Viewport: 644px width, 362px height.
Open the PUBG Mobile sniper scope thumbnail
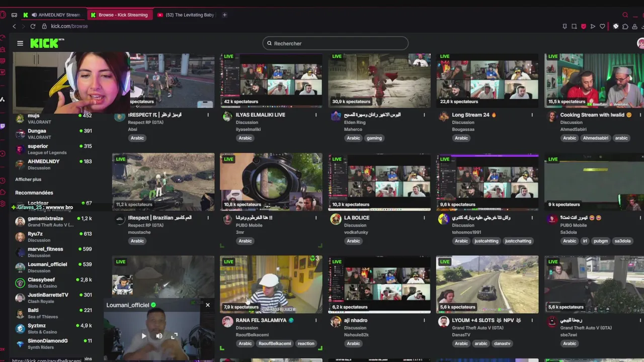(271, 182)
